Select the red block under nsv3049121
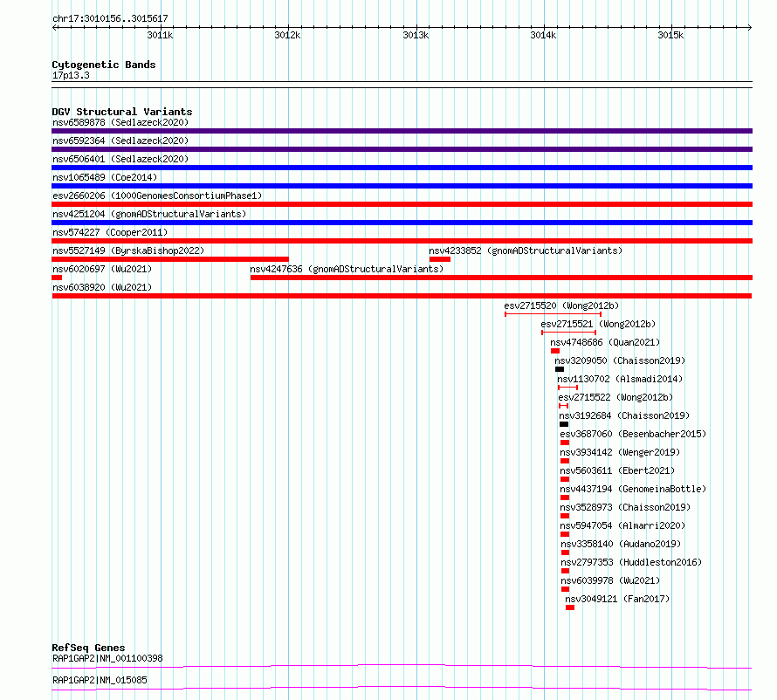Screen dimensions: 777x700 [570, 607]
